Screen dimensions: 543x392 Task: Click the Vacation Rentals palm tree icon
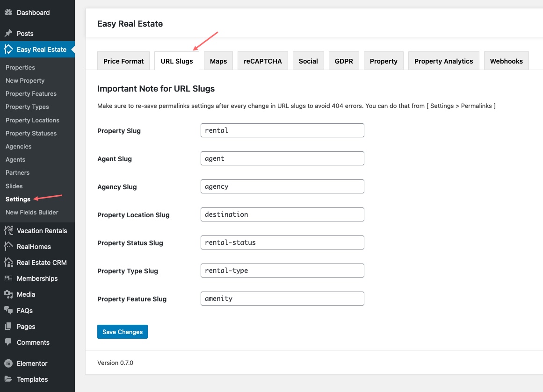click(x=8, y=230)
